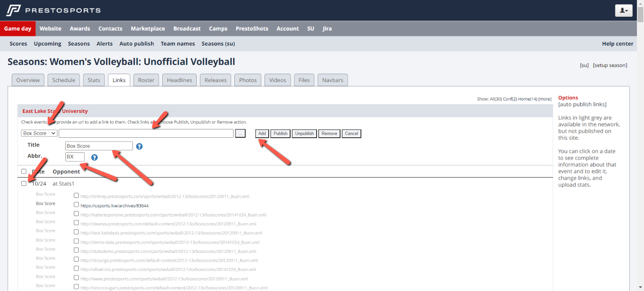Click the help icon beside the Title field
Screen dimensions: 644x291
coord(140,147)
